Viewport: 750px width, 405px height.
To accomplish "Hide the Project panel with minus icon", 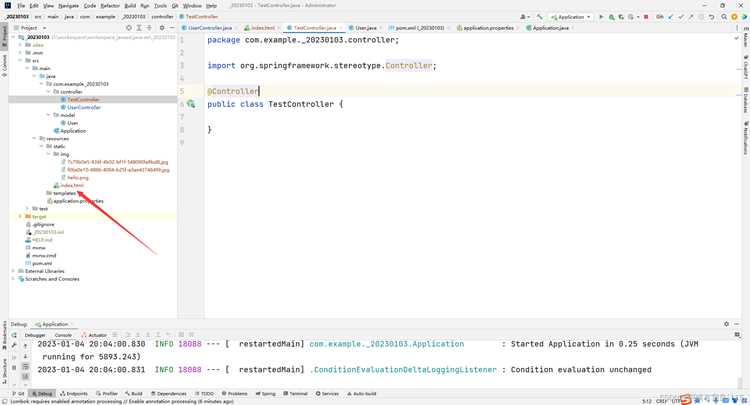I will tap(172, 28).
